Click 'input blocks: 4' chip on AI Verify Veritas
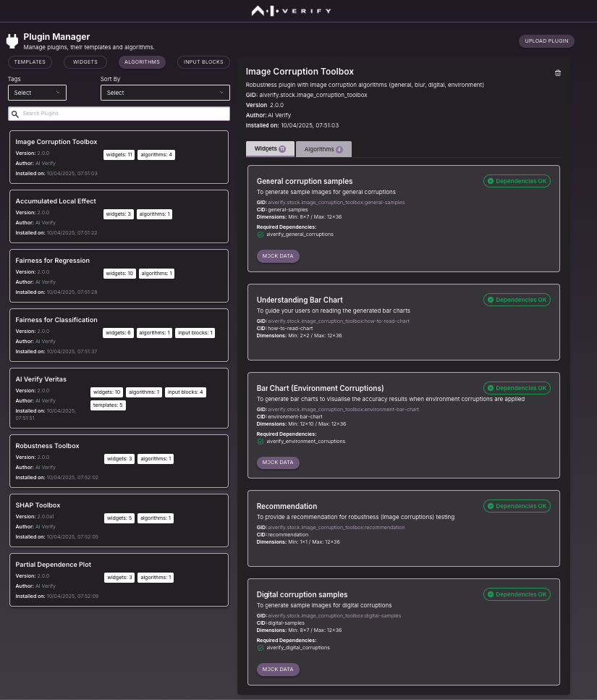Image resolution: width=597 pixels, height=700 pixels. point(185,392)
